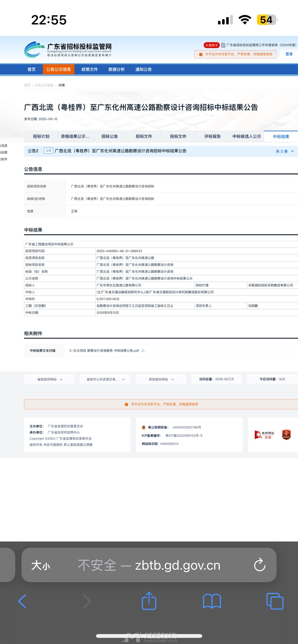The height and width of the screenshot is (644, 298).
Task: Download the PDF attachment icon
Action: click(x=143, y=351)
